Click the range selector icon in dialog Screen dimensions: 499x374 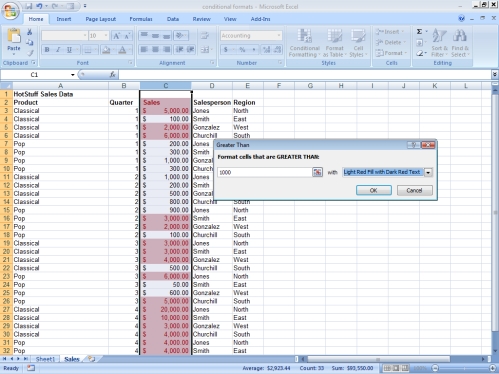(317, 172)
